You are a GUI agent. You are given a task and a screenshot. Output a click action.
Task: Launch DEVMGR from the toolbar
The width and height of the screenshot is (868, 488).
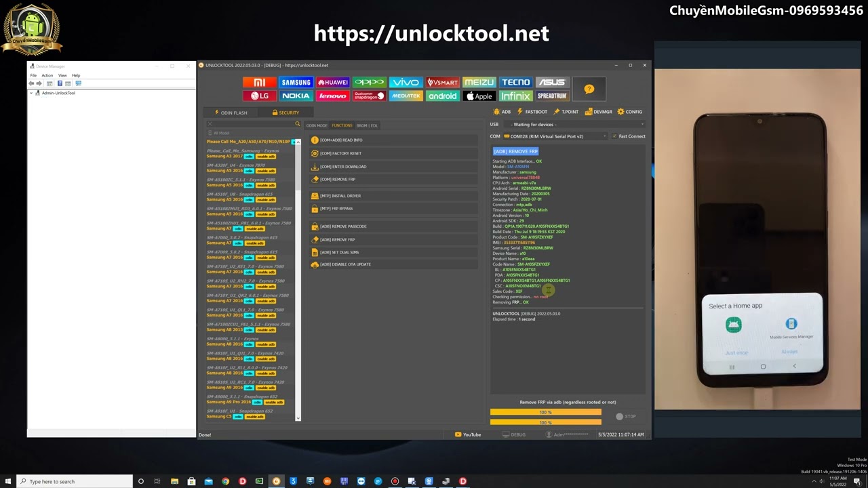[x=599, y=112]
